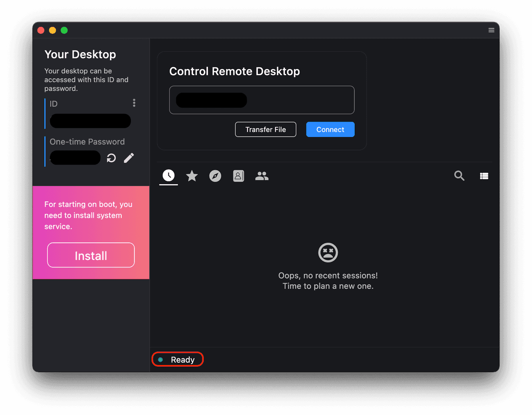This screenshot has width=532, height=415.
Task: Refresh the one-time password
Action: click(111, 158)
